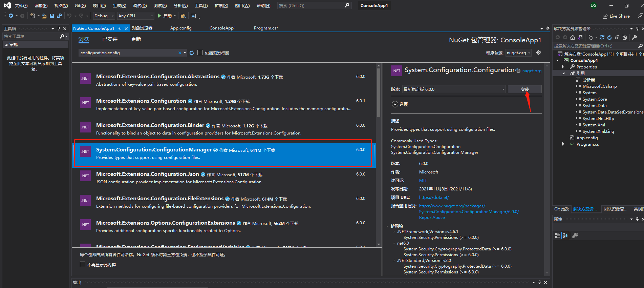644x288 pixels.
Task: Close the NuGet: ConsoleApp1 tab
Action: (126, 28)
